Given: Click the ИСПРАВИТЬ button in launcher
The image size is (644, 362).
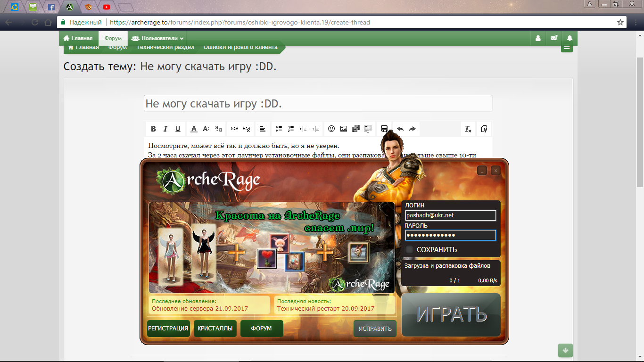Looking at the screenshot, I should point(375,329).
